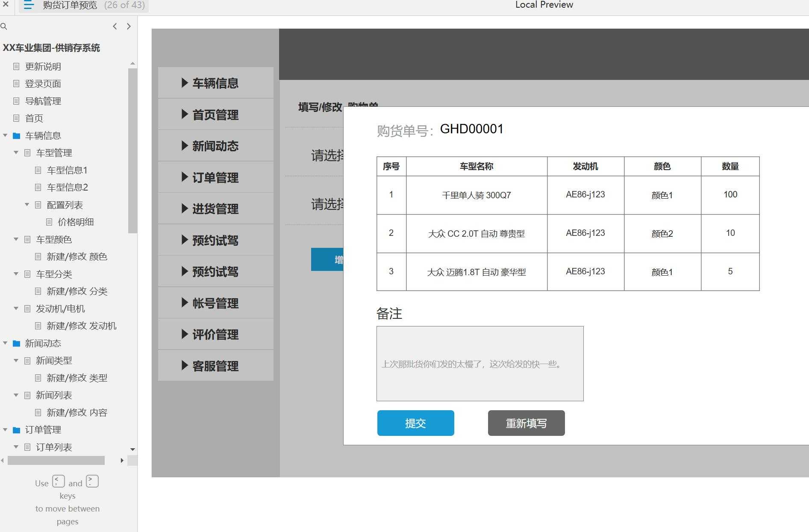Image resolution: width=809 pixels, height=532 pixels.
Task: Click the folder icon beside 订单管理
Action: tap(16, 429)
